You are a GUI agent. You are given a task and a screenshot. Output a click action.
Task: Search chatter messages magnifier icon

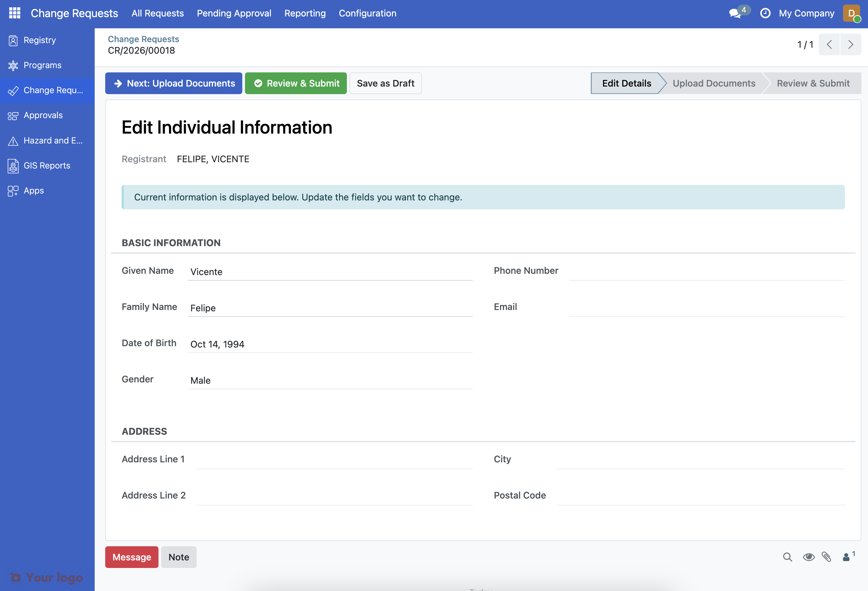click(x=787, y=557)
